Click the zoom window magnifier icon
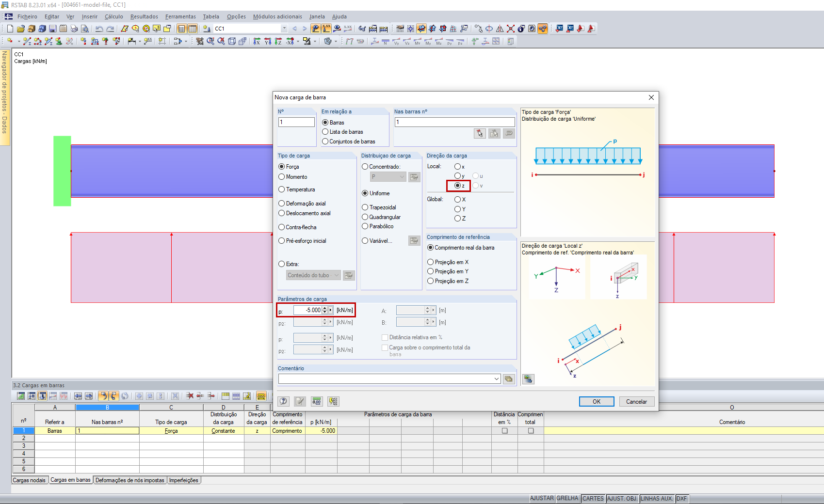 pos(210,41)
